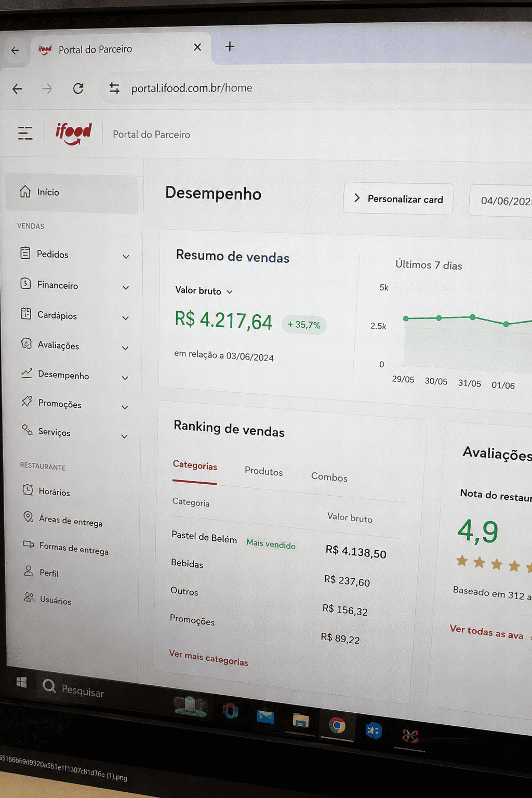The image size is (532, 798).
Task: Open Google Chrome from the taskbar
Action: coord(337,725)
